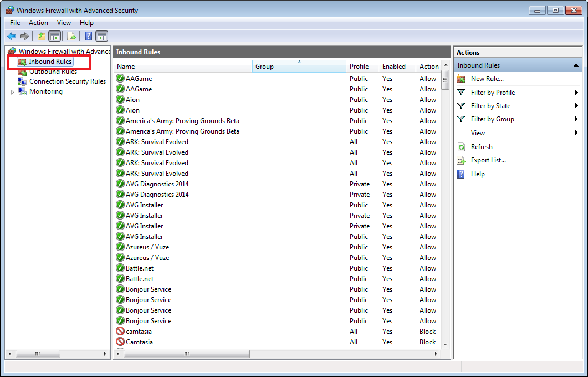Click green check icon of first AAGame rule

tap(120, 78)
